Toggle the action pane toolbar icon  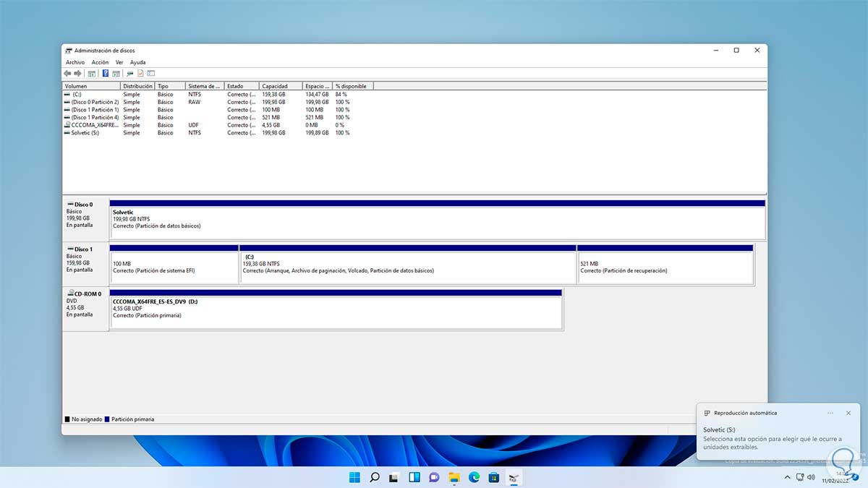click(116, 73)
